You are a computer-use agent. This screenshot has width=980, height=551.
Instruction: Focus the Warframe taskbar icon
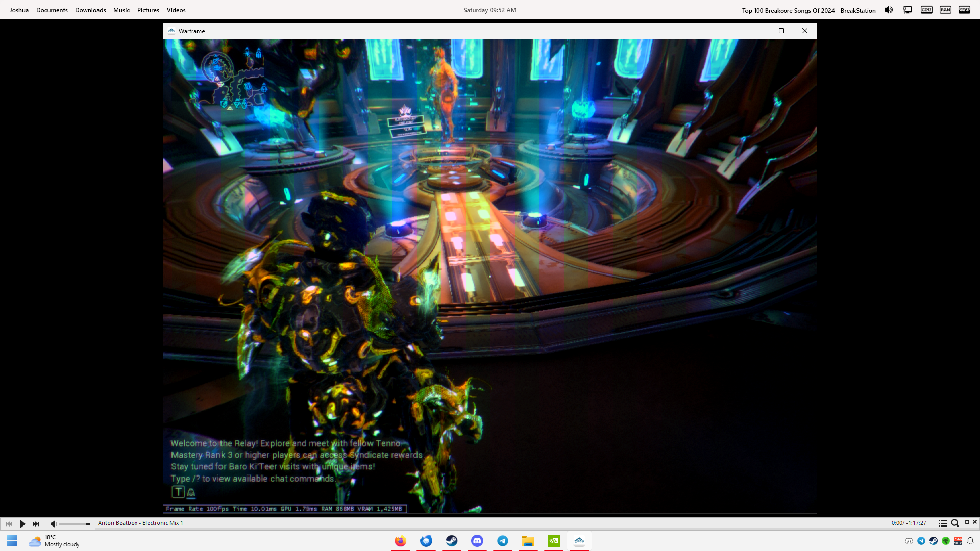(579, 541)
